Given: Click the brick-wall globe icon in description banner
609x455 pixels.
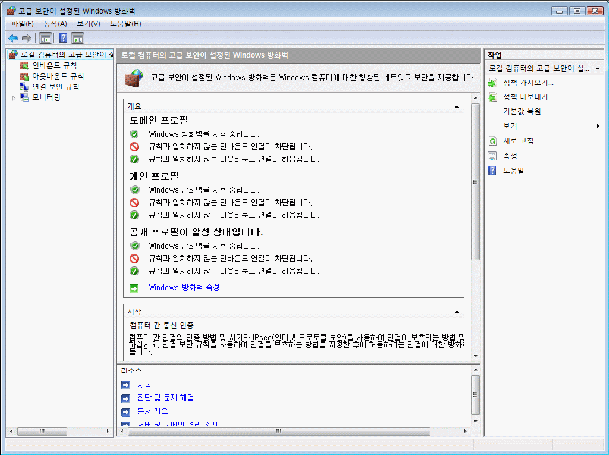Looking at the screenshot, I should tap(134, 78).
